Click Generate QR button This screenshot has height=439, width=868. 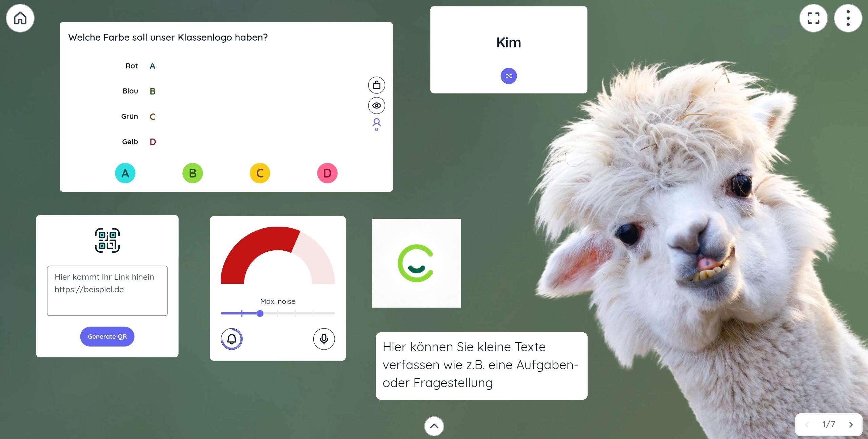(x=107, y=336)
